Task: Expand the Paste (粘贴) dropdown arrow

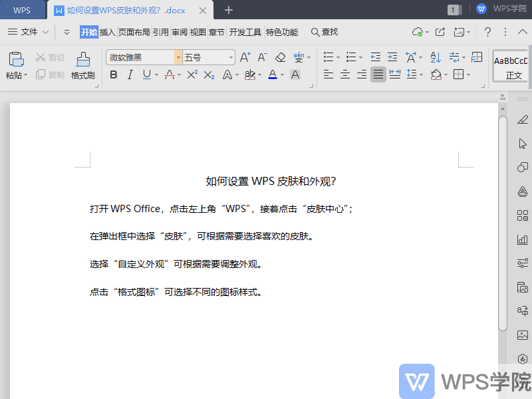Action: [25, 75]
